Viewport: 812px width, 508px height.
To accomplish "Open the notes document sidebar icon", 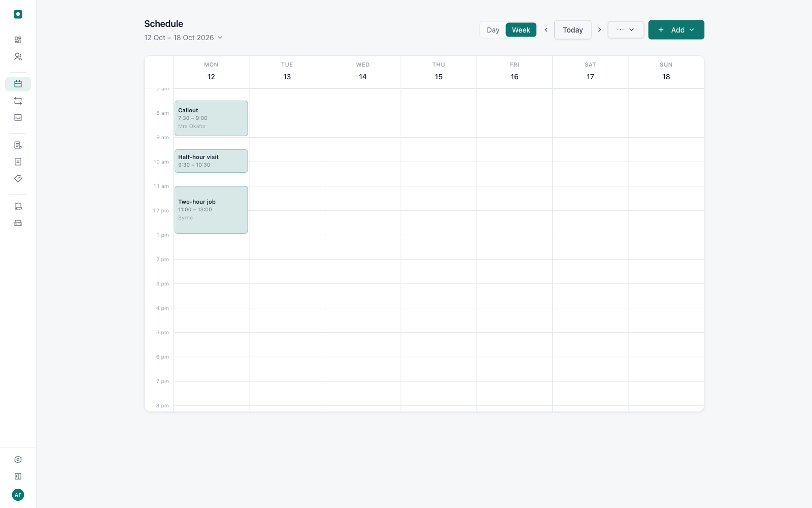I will [18, 162].
